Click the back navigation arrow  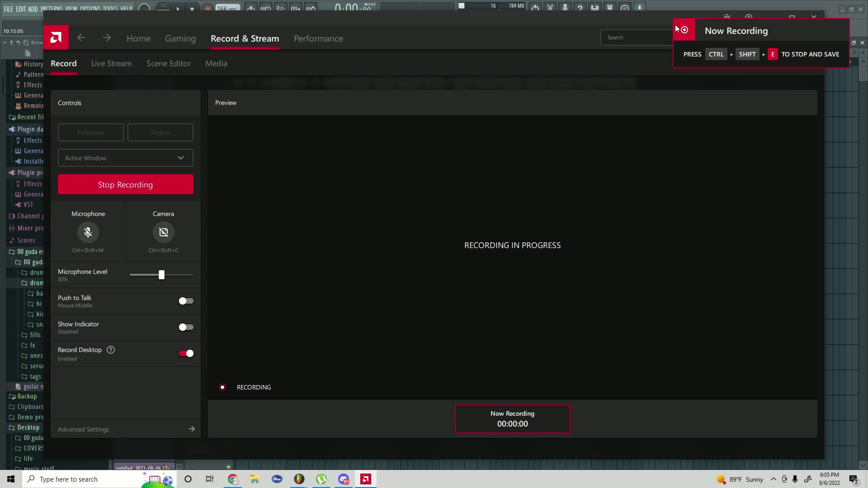[81, 38]
